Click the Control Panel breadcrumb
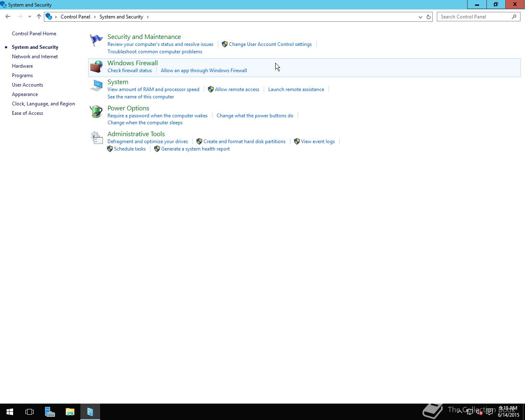Screen dimensions: 525x420 (75, 17)
